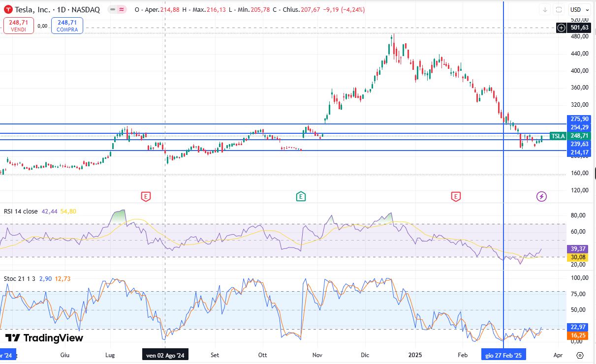The width and height of the screenshot is (596, 364).
Task: Click the rounded square fullscreen icon
Action: (x=559, y=9)
